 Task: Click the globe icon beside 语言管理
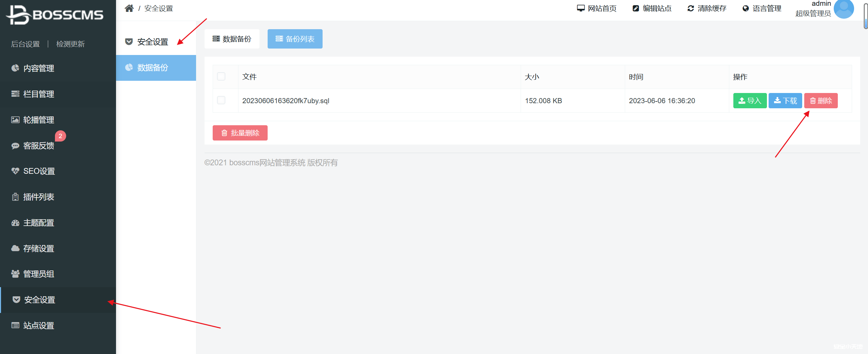pyautogui.click(x=746, y=8)
